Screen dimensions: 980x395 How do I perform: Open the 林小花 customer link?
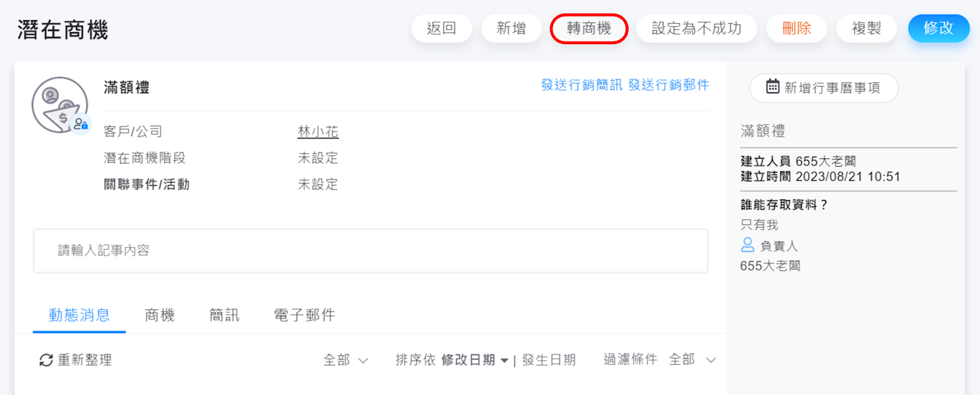click(318, 132)
